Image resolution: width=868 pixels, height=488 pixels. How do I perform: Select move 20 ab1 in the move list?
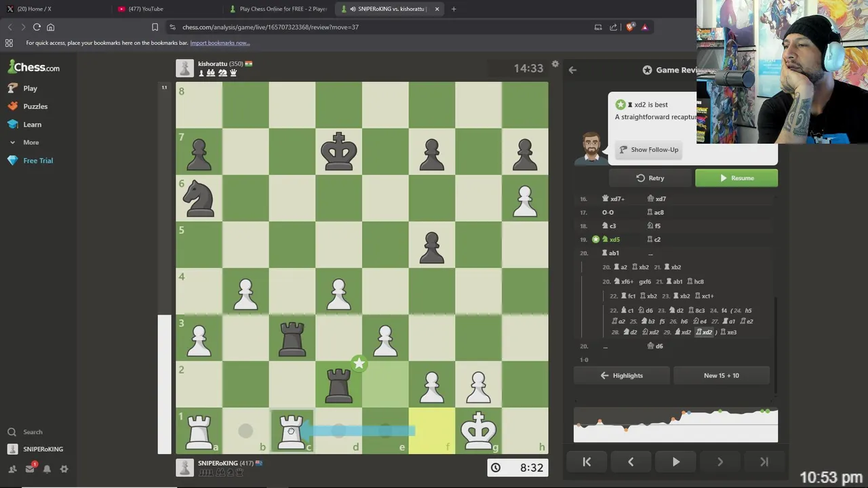click(610, 253)
